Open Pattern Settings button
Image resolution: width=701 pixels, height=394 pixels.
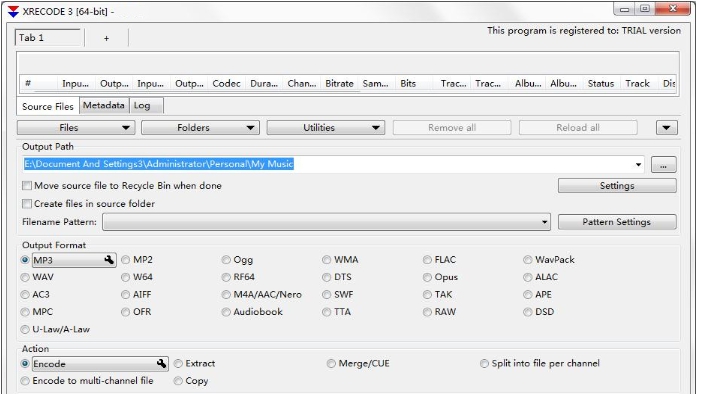[x=617, y=222]
